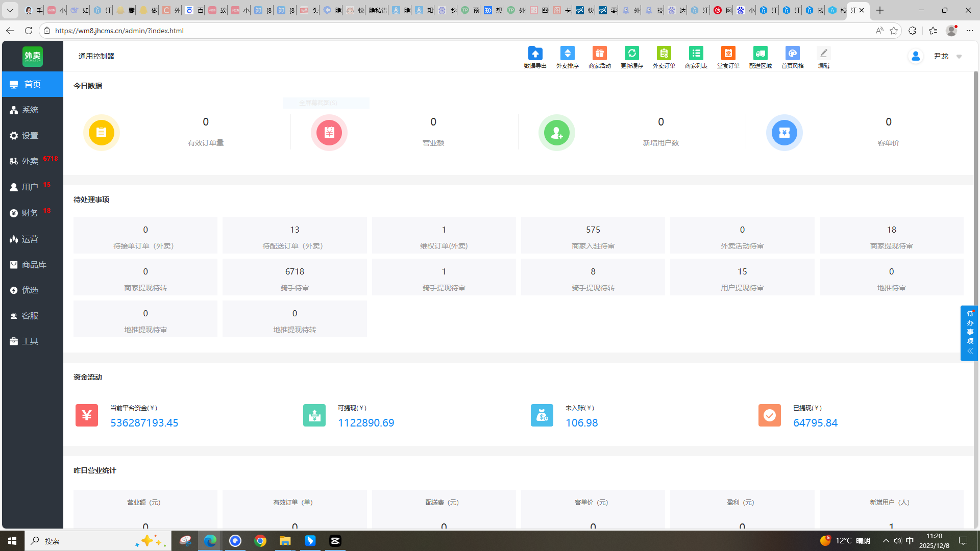Viewport: 980px width, 551px height.
Task: Click the 商家入驻待审 575 card
Action: pos(593,236)
